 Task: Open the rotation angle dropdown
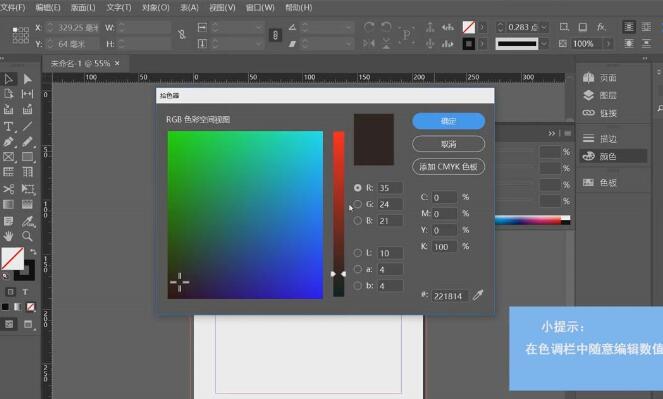coord(348,27)
